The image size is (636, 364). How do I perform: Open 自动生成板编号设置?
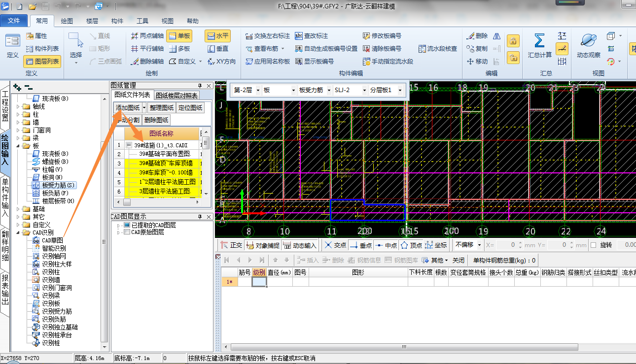pyautogui.click(x=326, y=49)
